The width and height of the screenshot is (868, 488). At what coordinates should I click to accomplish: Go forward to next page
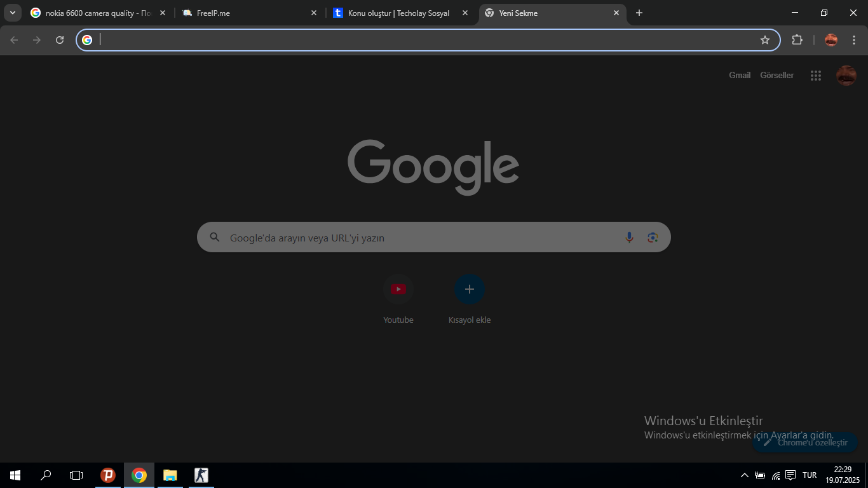coord(37,40)
